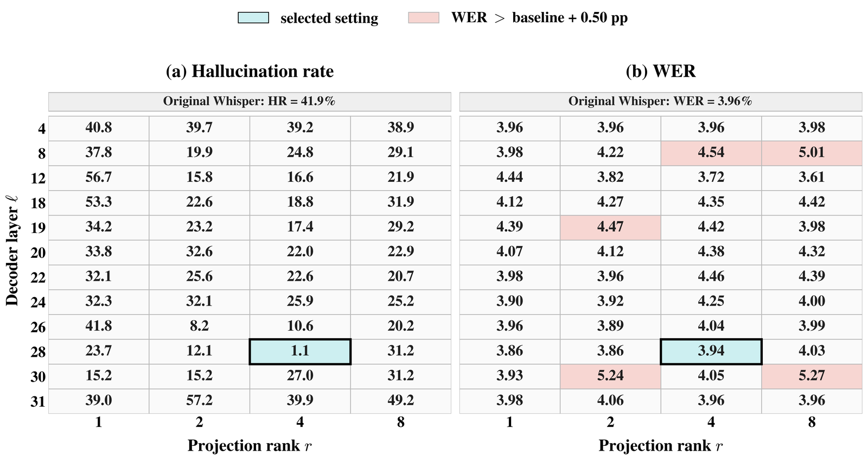Click the 57.2 hallucination rate cell

199,401
